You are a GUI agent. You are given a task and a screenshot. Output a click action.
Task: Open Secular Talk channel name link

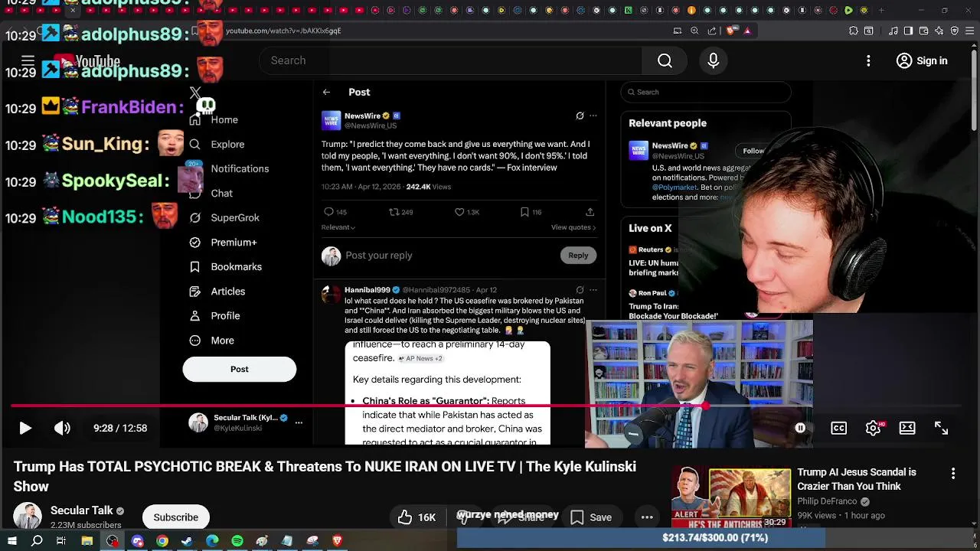coord(81,510)
